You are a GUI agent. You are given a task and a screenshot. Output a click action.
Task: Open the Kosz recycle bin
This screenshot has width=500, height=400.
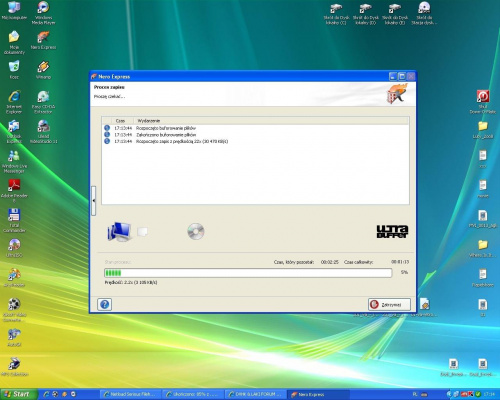click(14, 70)
